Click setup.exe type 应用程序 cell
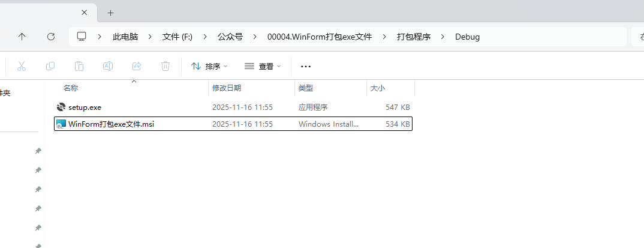 point(313,107)
